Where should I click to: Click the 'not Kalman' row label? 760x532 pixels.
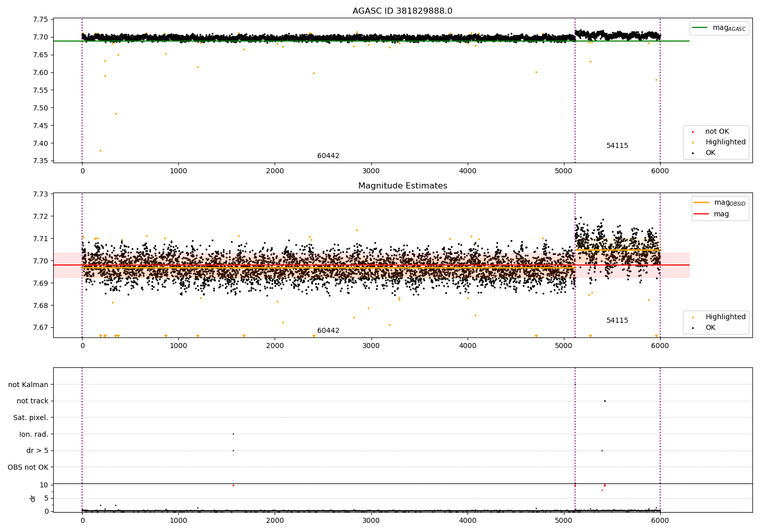28,385
